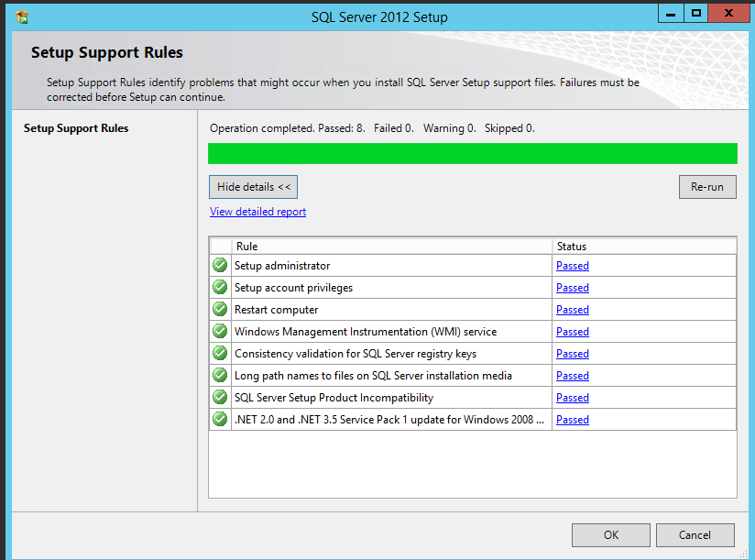Open Passed status for Consistency validation rule
The width and height of the screenshot is (755, 560).
(573, 354)
